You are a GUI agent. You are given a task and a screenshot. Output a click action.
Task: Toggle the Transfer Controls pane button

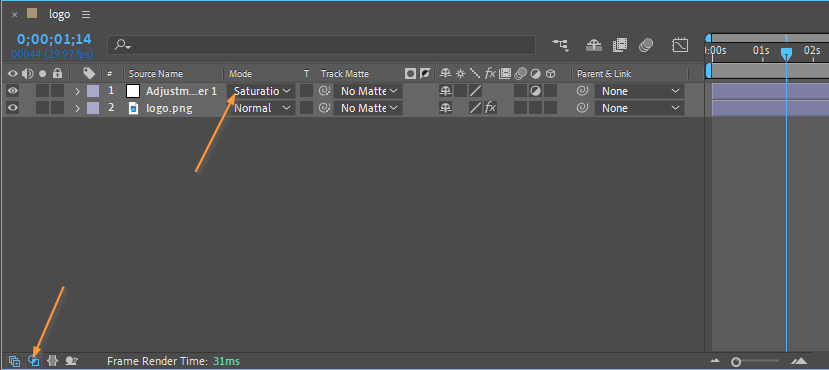tap(34, 361)
